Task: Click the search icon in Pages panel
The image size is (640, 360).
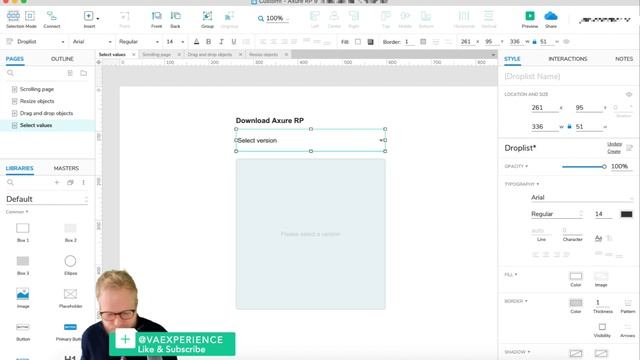Action: (10, 73)
